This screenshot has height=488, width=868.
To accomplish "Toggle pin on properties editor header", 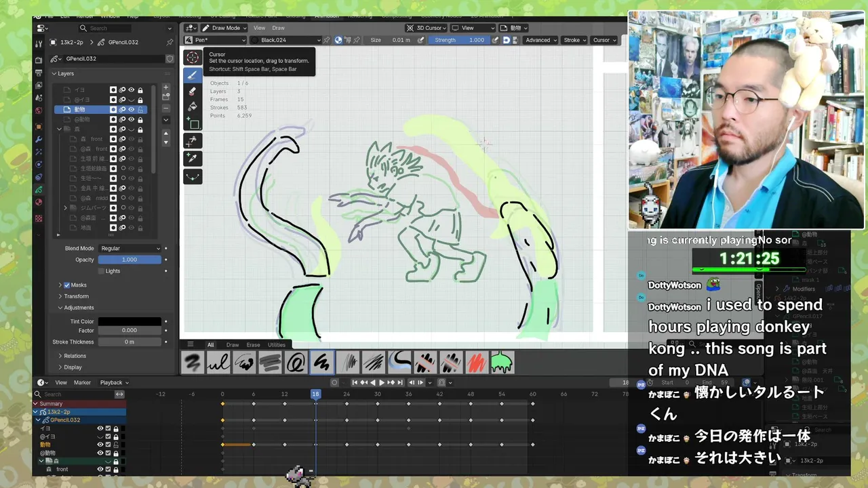I will pyautogui.click(x=170, y=42).
